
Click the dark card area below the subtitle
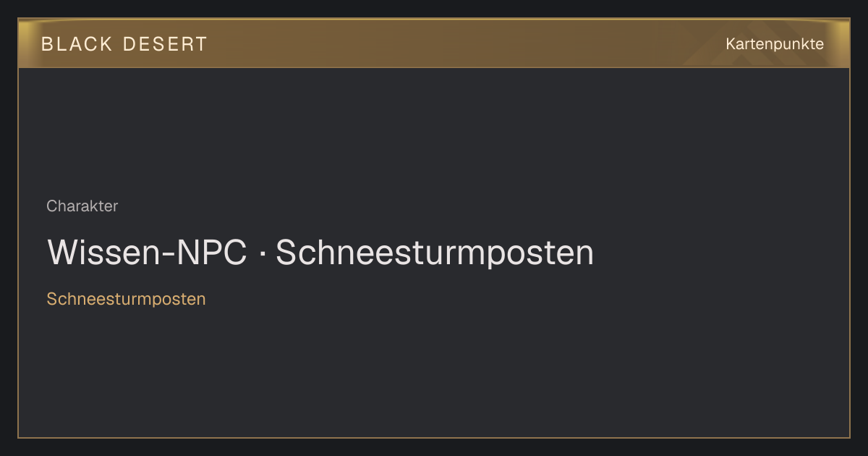434,373
